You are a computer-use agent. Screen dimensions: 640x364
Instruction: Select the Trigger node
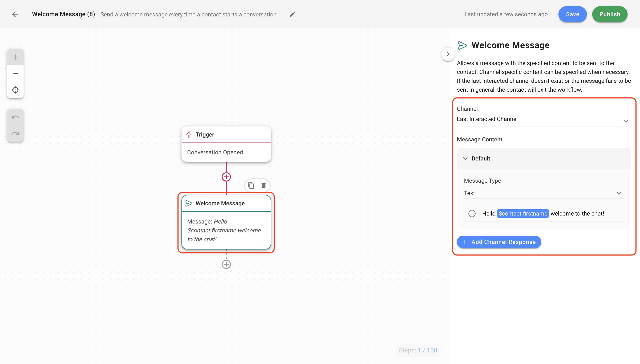pyautogui.click(x=226, y=144)
